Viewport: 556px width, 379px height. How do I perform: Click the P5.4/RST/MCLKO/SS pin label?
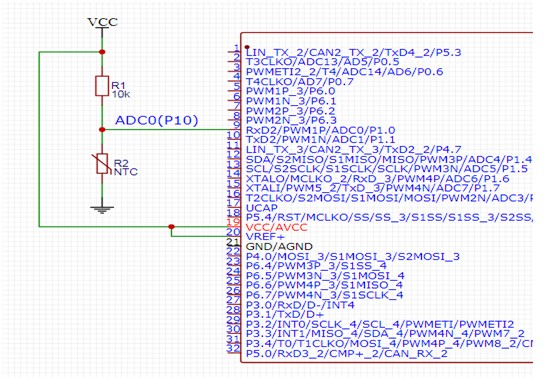(x=389, y=217)
